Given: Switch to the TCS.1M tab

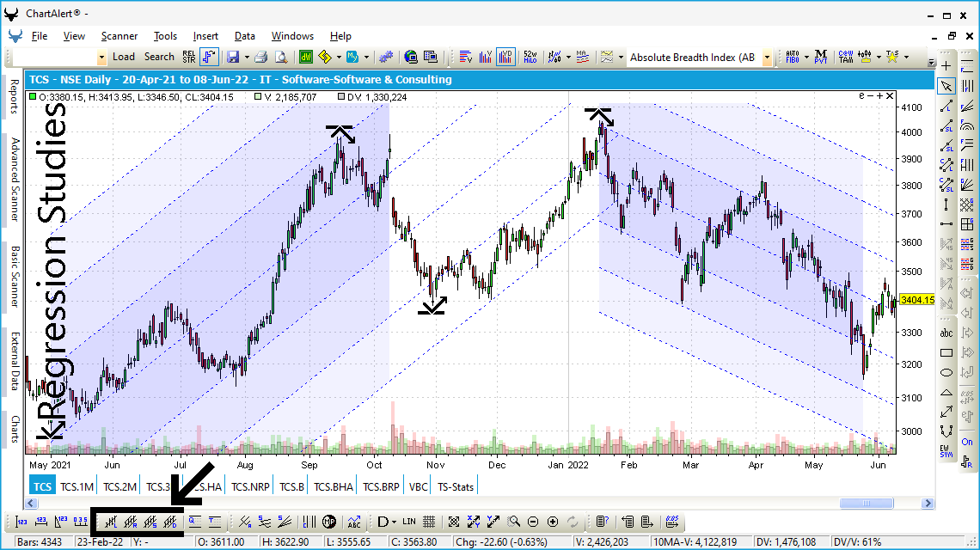Looking at the screenshot, I should pos(77,487).
